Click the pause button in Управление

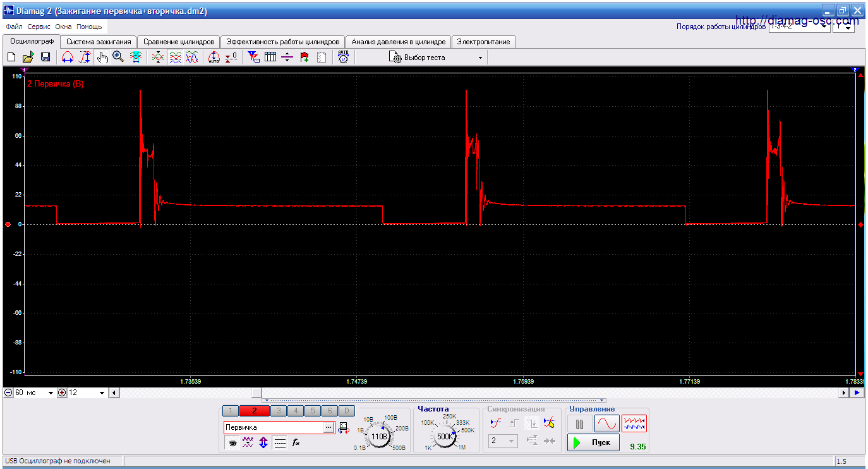coord(579,423)
